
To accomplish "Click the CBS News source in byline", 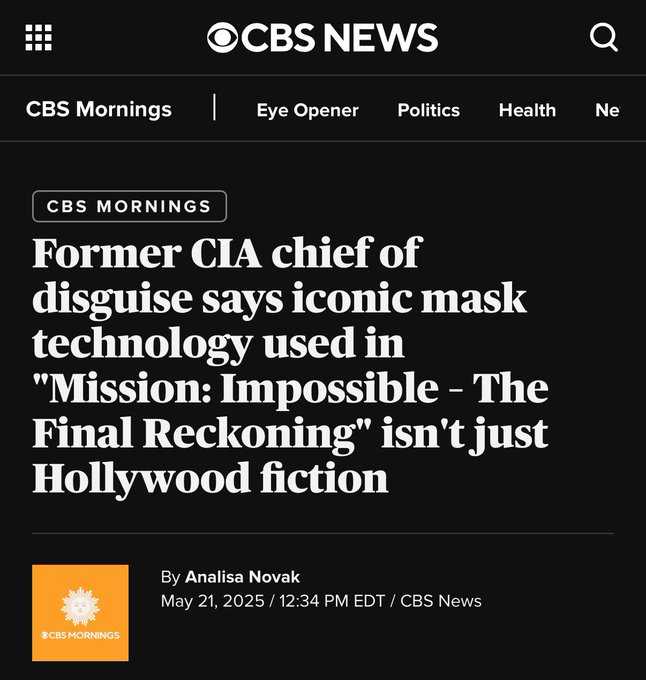I will click(441, 601).
